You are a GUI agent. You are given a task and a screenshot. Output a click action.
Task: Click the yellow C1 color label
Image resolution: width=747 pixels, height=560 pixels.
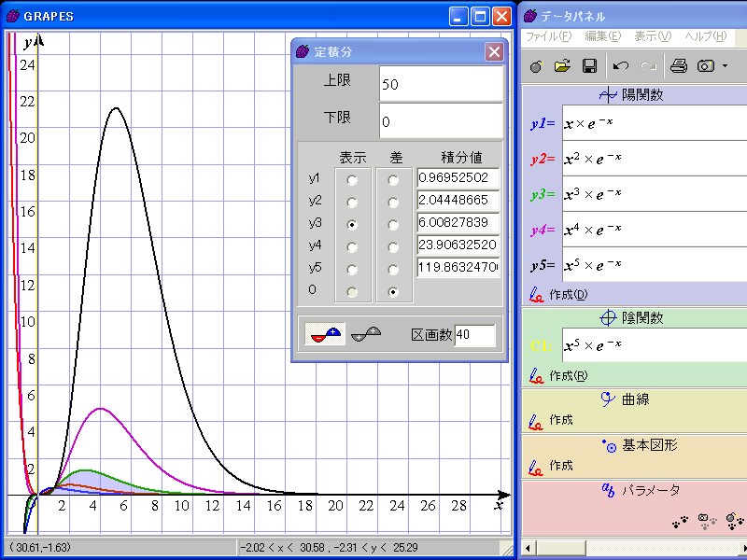click(x=541, y=345)
